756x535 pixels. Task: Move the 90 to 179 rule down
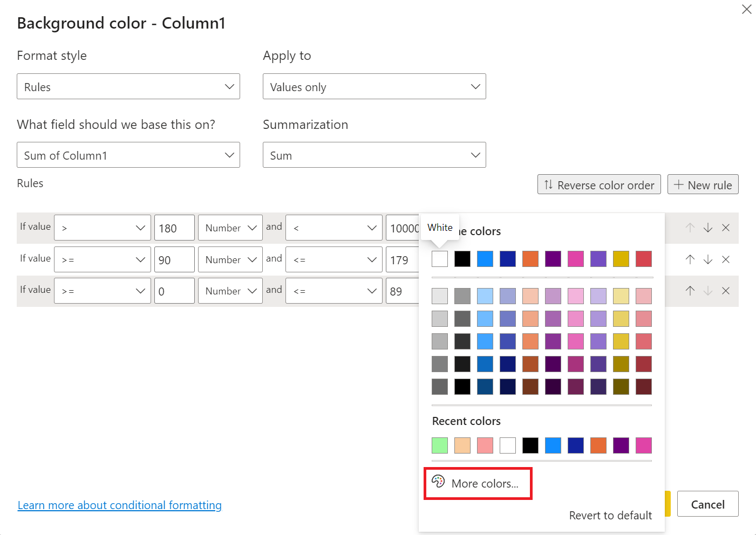(708, 259)
